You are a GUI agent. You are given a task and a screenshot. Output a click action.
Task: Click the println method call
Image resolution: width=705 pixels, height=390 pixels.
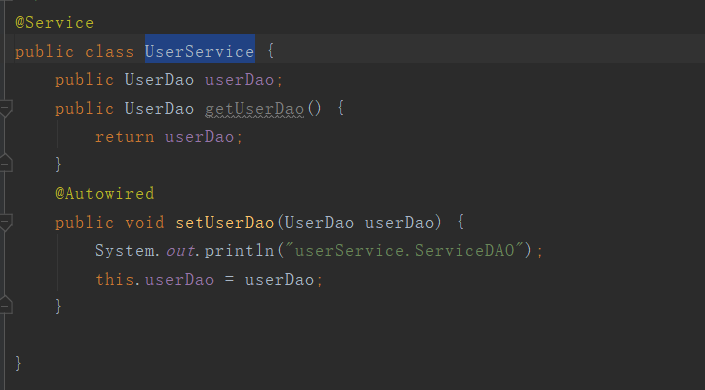tap(240, 251)
